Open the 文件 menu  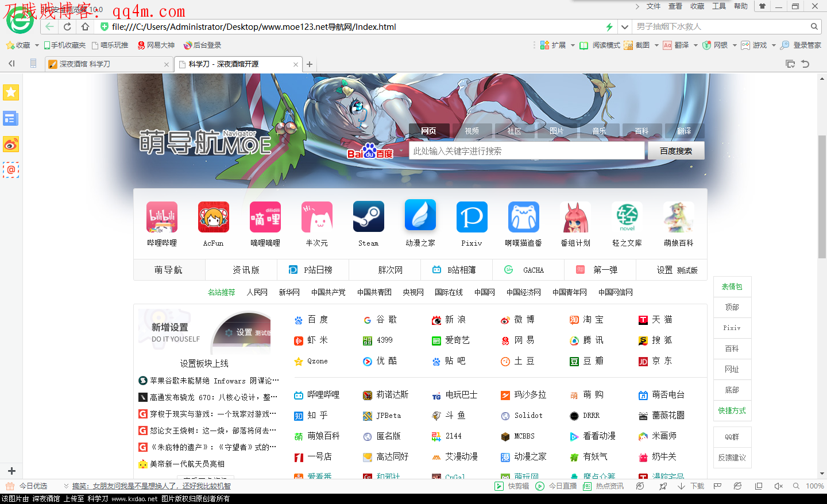654,6
